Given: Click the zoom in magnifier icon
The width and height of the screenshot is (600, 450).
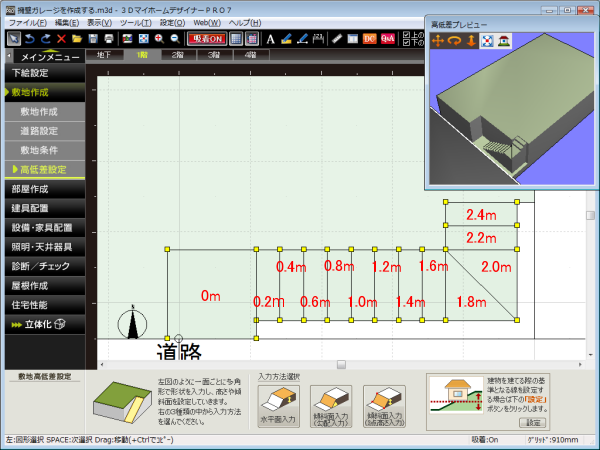Looking at the screenshot, I should pyautogui.click(x=159, y=38).
